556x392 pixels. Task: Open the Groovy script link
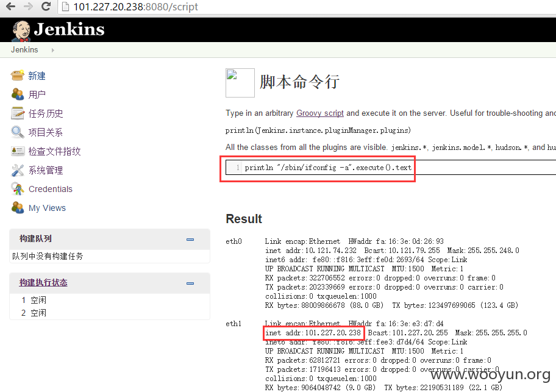click(x=320, y=113)
